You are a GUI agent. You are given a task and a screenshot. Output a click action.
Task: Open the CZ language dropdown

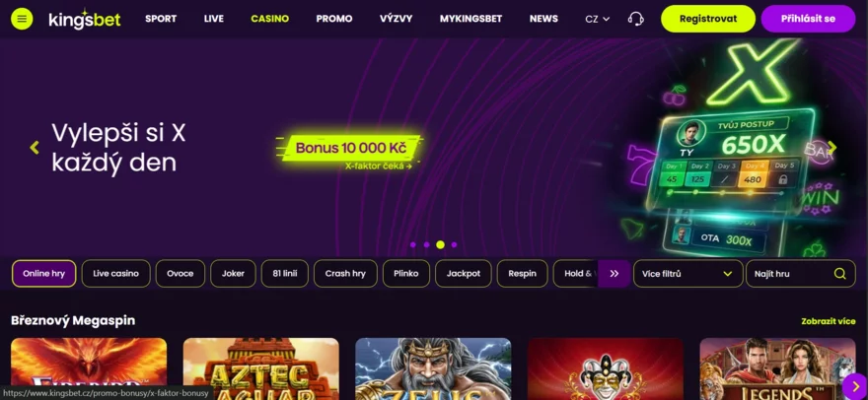[x=598, y=19]
